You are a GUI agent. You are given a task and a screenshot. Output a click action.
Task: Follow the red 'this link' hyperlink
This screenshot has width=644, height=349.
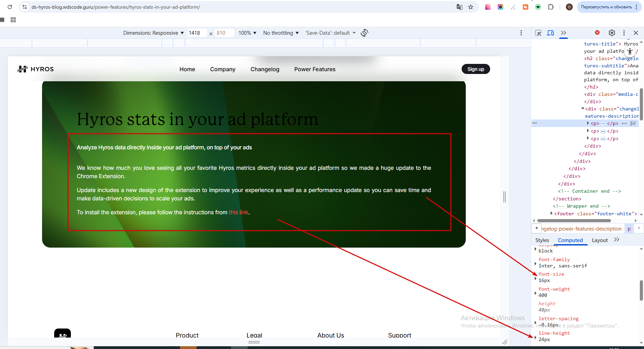[x=239, y=212]
